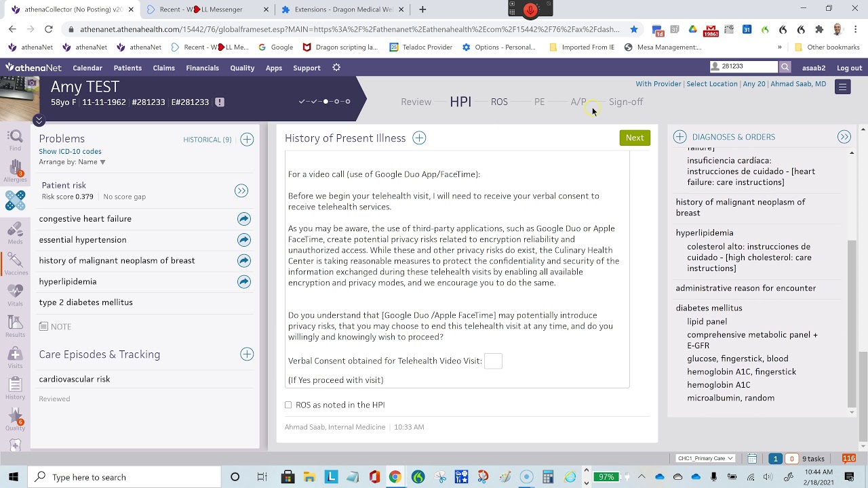Viewport: 868px width, 488px height.
Task: Open the CHC1_Primary Care dropdown
Action: (x=705, y=458)
